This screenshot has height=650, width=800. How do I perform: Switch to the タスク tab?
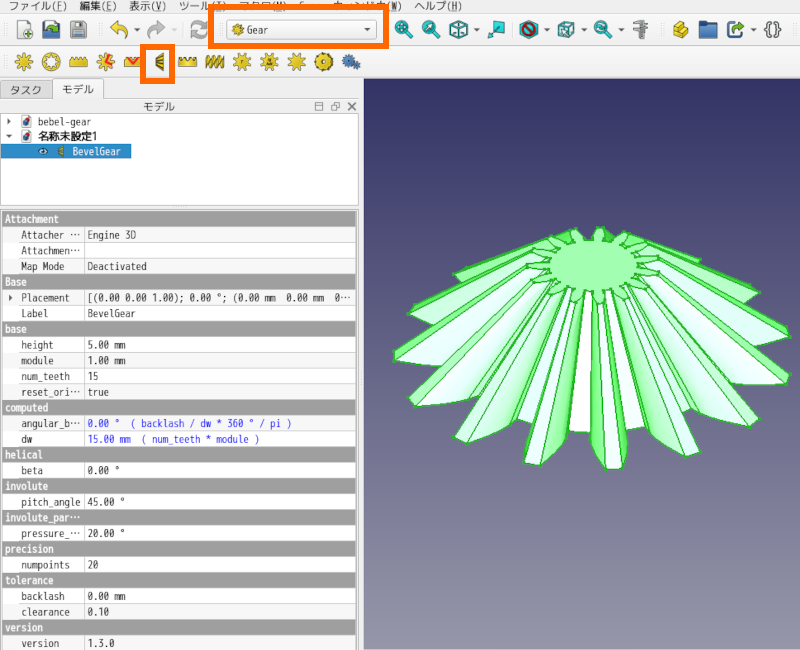pos(26,90)
